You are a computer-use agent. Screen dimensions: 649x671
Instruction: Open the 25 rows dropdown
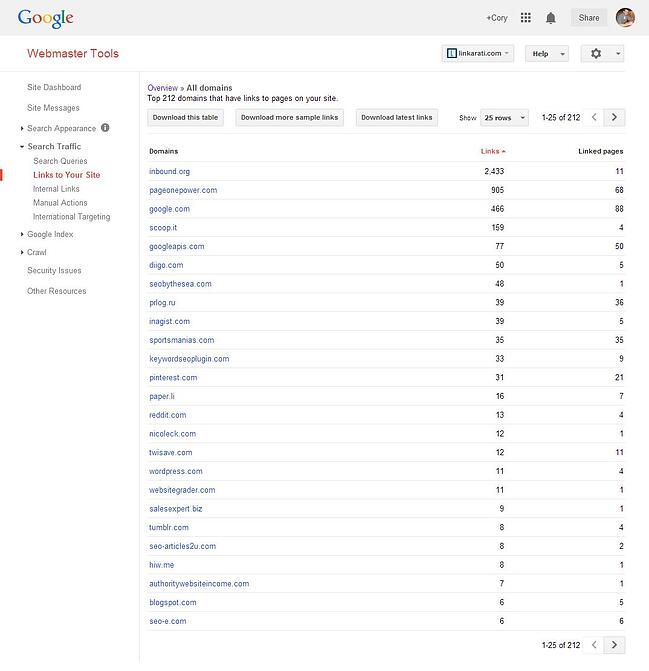(x=502, y=118)
